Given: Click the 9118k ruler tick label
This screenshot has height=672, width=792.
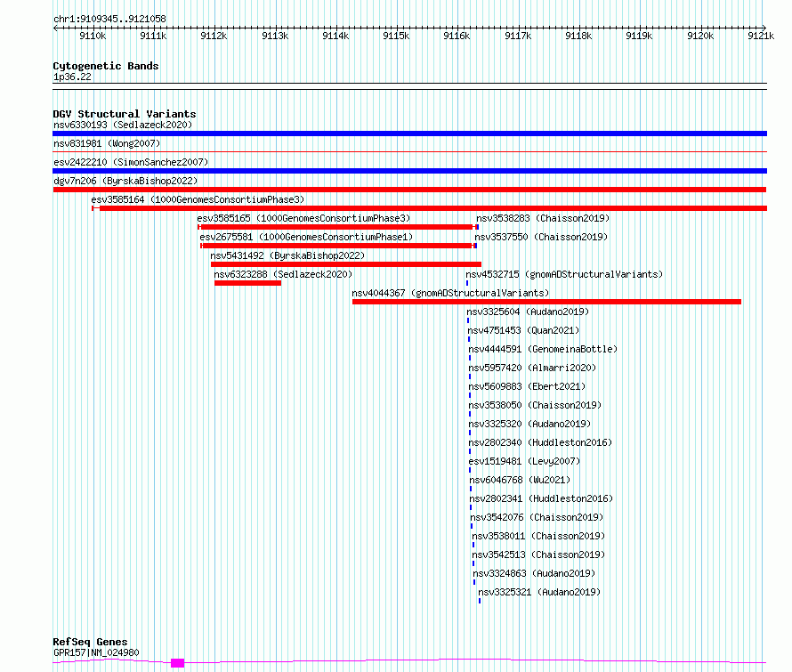Looking at the screenshot, I should pos(578,36).
